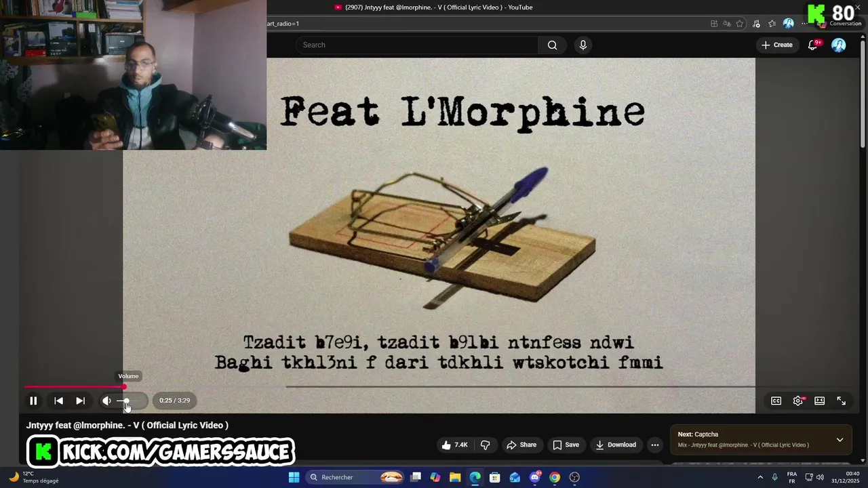Dislike the video

pyautogui.click(x=485, y=445)
